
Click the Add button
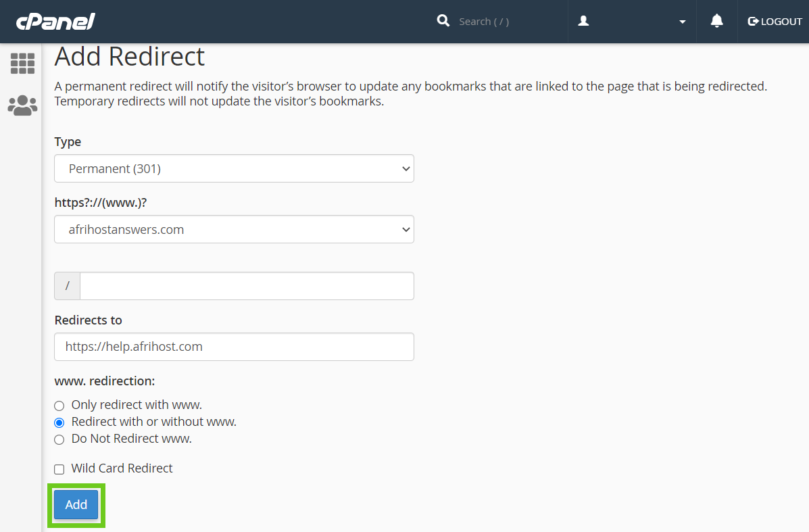pos(76,505)
